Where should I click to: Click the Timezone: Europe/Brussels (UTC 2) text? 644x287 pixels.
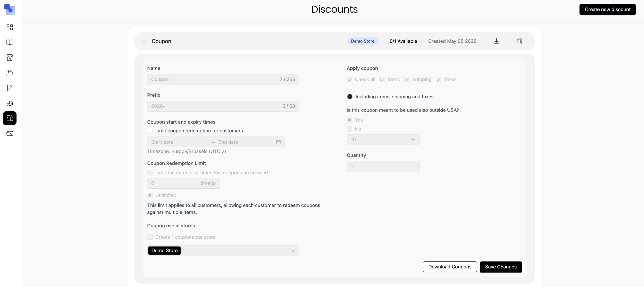[x=187, y=152]
